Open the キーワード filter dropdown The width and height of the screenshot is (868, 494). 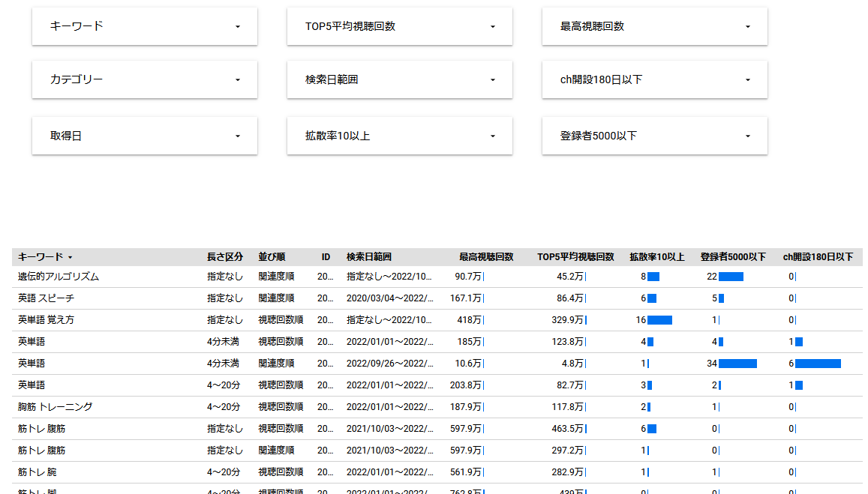144,26
